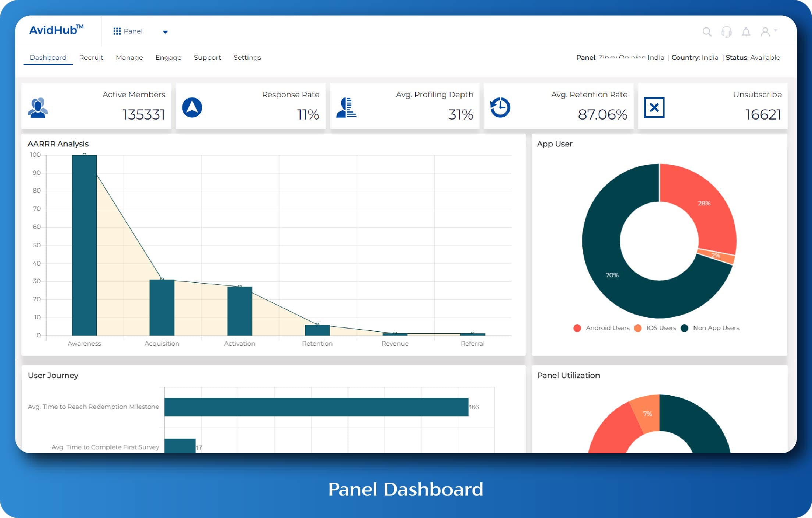Viewport: 812px width, 518px height.
Task: Click the Avg. Profiling Depth icon
Action: pos(346,107)
